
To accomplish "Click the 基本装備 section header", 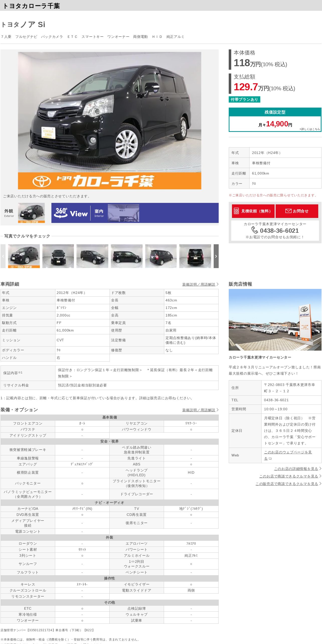I will tap(109, 417).
